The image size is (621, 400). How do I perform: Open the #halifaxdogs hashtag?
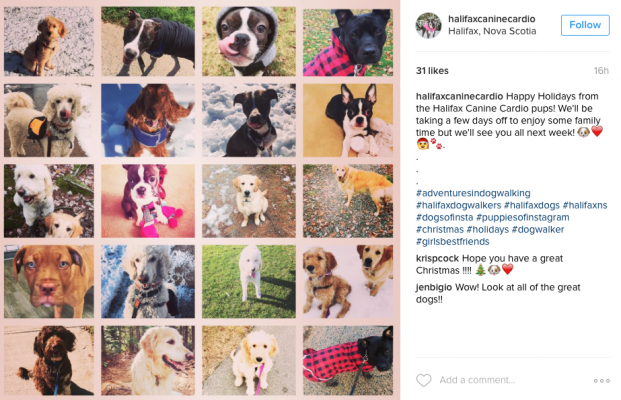[x=531, y=205]
